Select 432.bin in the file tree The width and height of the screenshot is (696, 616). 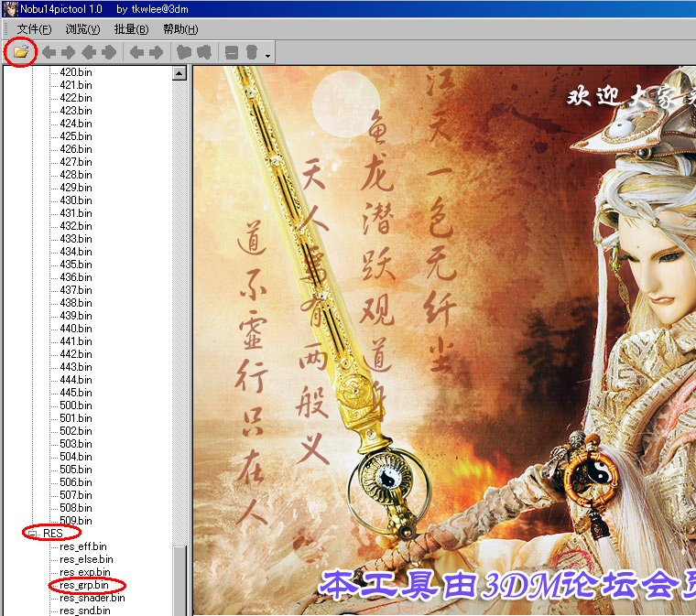pos(76,226)
